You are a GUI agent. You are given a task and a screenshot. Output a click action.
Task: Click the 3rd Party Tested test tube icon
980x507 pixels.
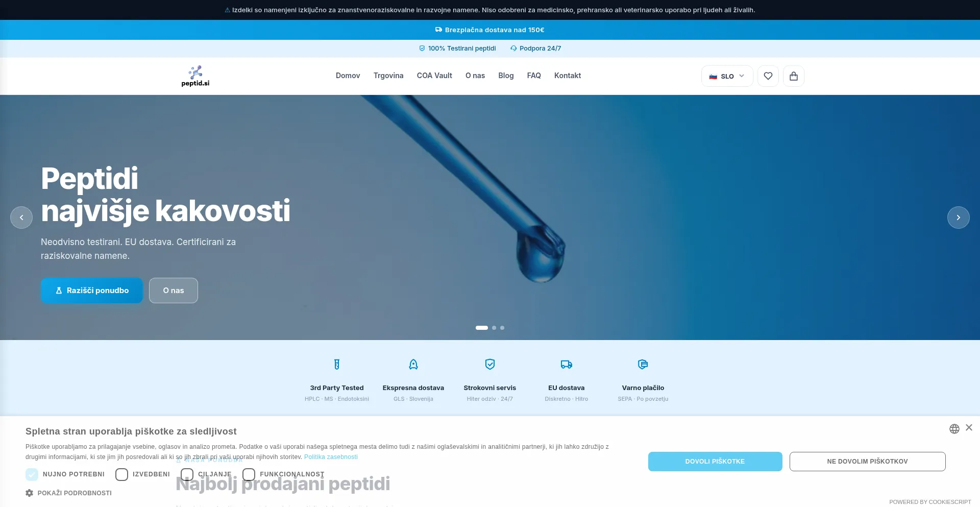337,364
